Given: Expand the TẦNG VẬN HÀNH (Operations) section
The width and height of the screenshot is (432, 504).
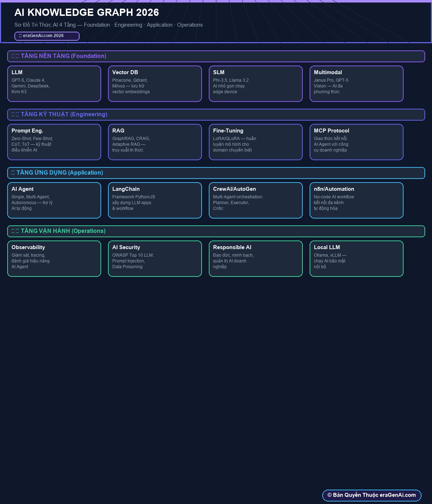Looking at the screenshot, I should (x=216, y=231).
